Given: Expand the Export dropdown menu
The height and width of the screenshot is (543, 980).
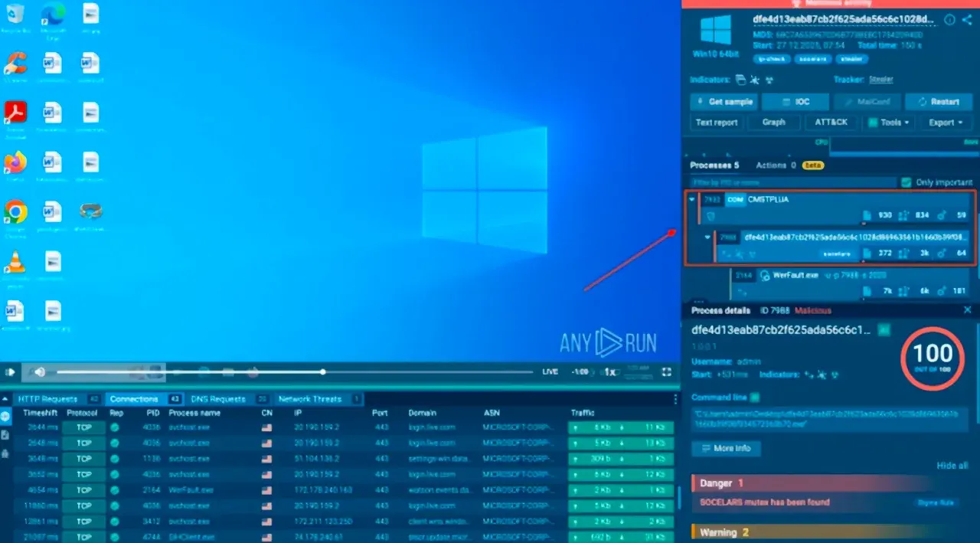Looking at the screenshot, I should pos(946,123).
